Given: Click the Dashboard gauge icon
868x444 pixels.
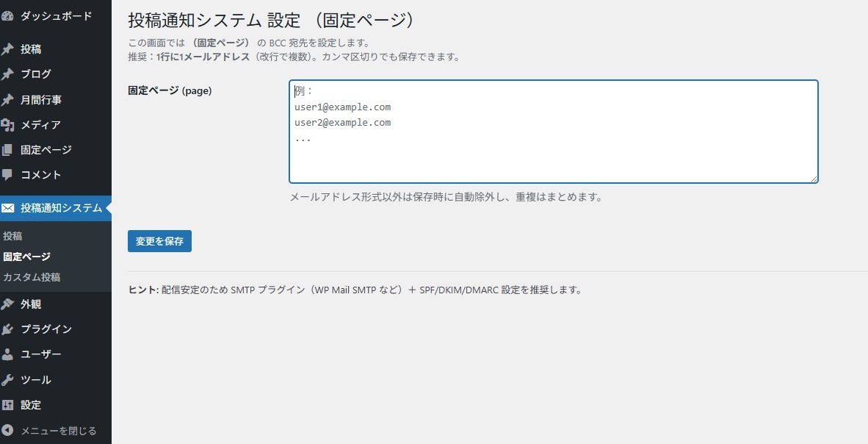Looking at the screenshot, I should click(7, 16).
